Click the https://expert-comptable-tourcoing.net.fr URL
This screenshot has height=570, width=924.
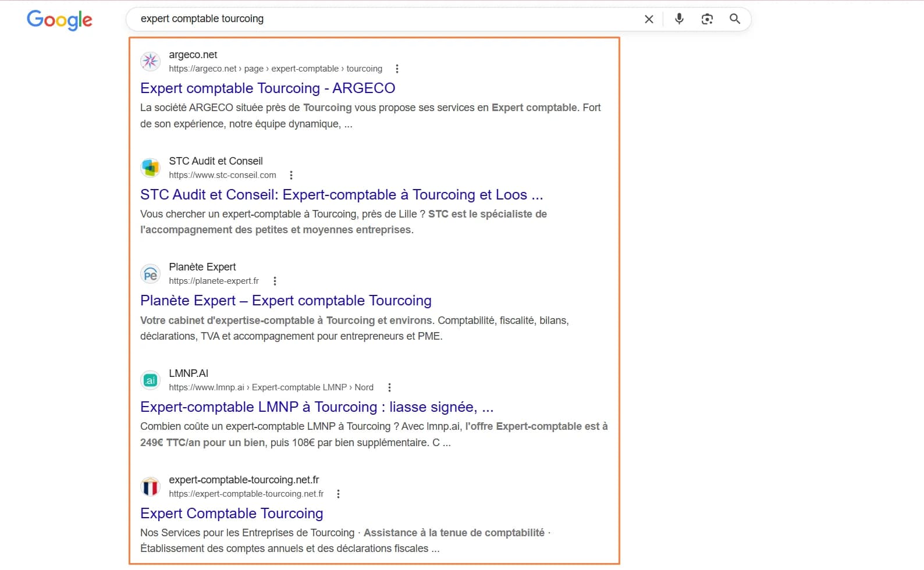tap(246, 494)
